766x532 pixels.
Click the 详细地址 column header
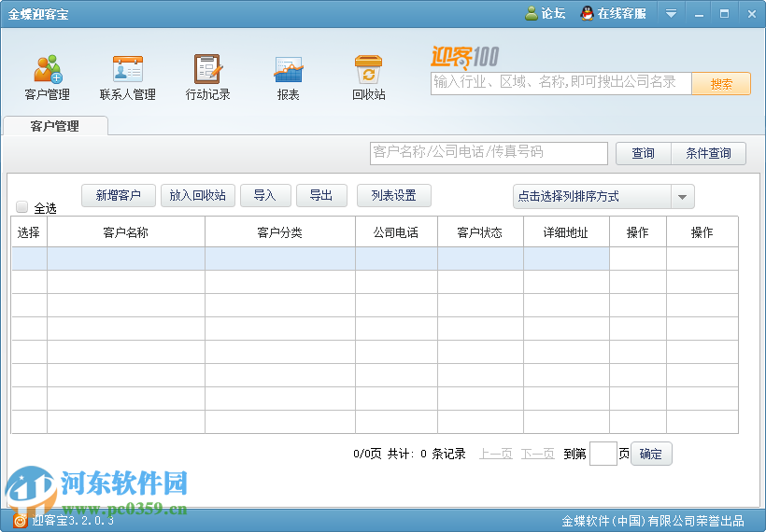pyautogui.click(x=566, y=232)
